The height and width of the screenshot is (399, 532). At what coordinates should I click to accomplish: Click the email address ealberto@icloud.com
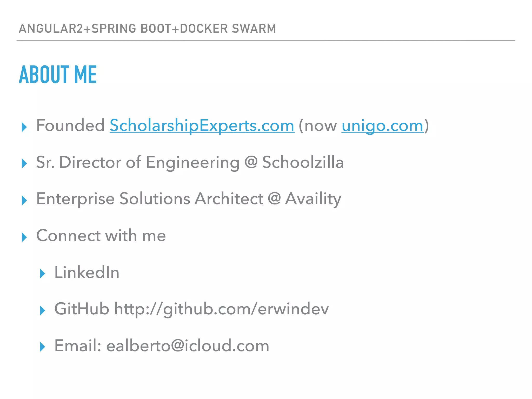(188, 346)
